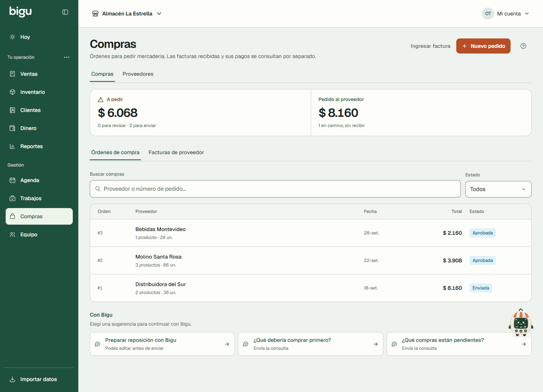This screenshot has height=392, width=543.
Task: Ask ¿Qué debería comprar primero?
Action: (311, 344)
